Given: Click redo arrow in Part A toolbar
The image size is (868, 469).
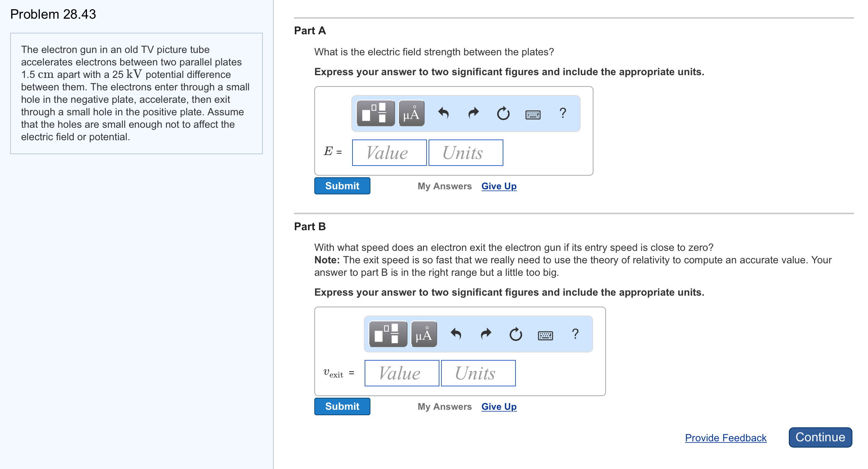Looking at the screenshot, I should pos(473,113).
